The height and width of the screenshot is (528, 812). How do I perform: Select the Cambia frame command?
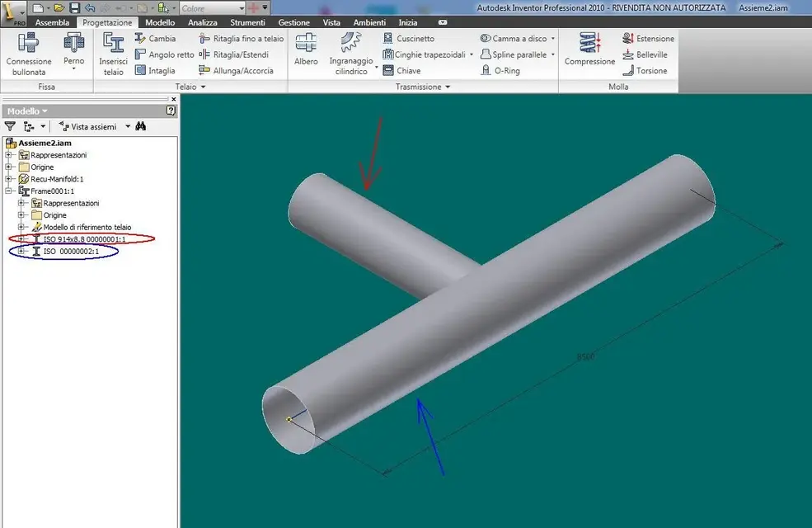coord(155,38)
